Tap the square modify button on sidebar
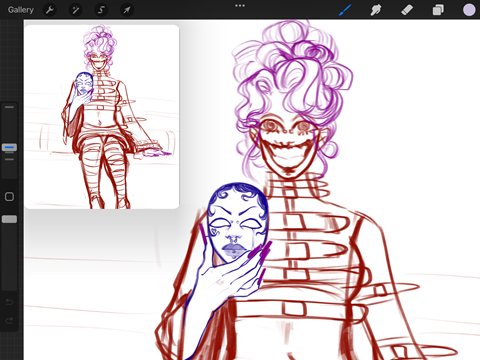The height and width of the screenshot is (360, 480). point(9,197)
